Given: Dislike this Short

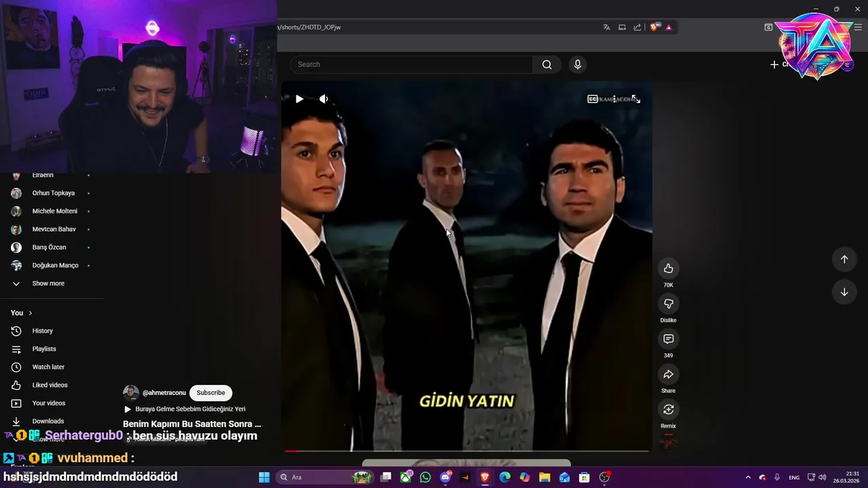Looking at the screenshot, I should (668, 304).
